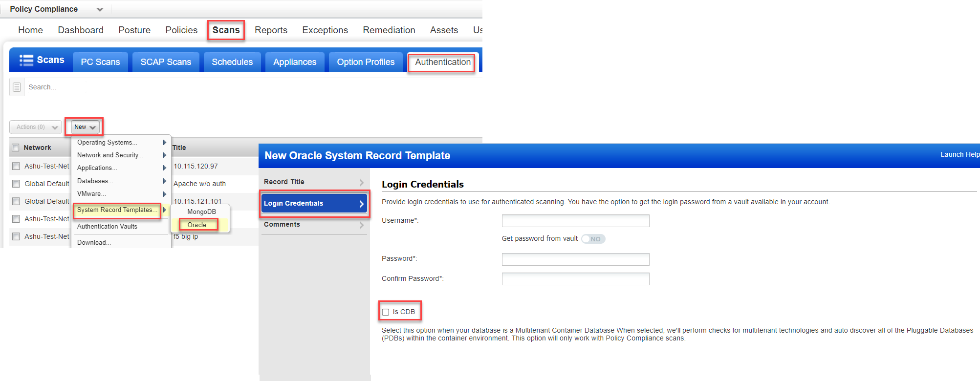Pick MongoDB record template
980x381 pixels.
pyautogui.click(x=201, y=212)
